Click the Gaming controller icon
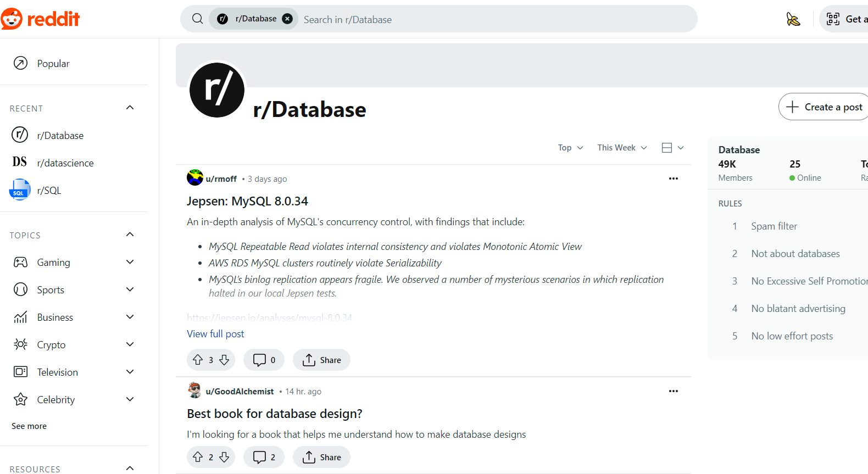This screenshot has width=868, height=474. click(x=20, y=262)
